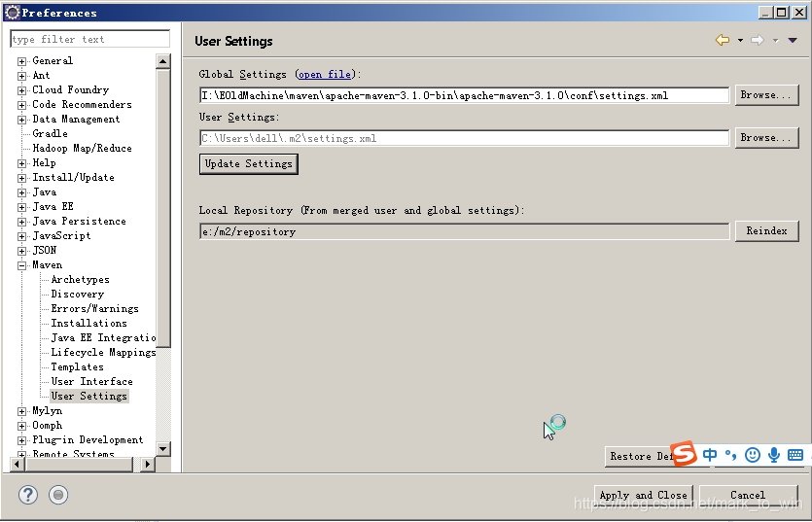Screen dimensions: 812x522
Task: Click the User Settings path field
Action: point(465,138)
